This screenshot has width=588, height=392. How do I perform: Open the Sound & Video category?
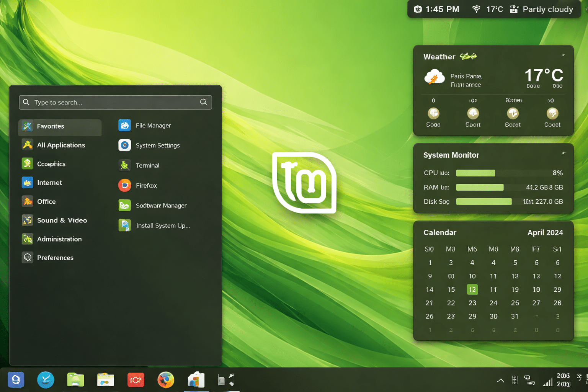pos(62,220)
